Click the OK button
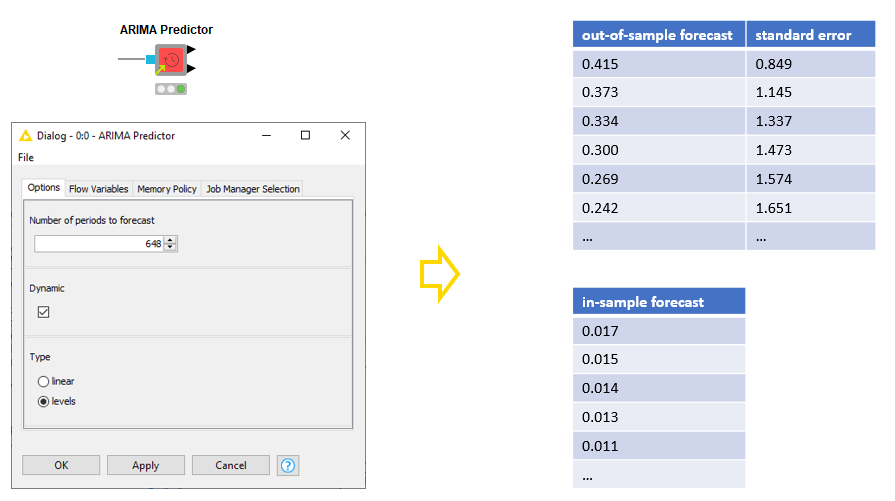Image resolution: width=895 pixels, height=501 pixels. pos(61,466)
